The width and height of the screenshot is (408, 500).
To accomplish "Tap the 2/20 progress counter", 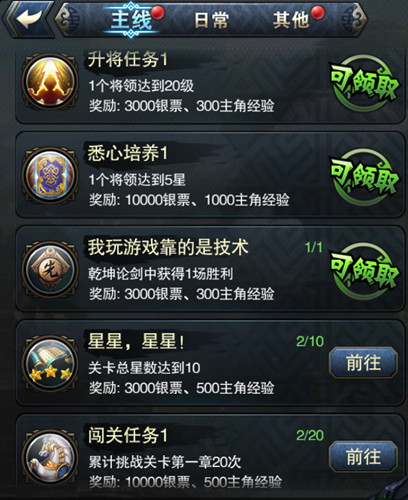I will (x=310, y=435).
